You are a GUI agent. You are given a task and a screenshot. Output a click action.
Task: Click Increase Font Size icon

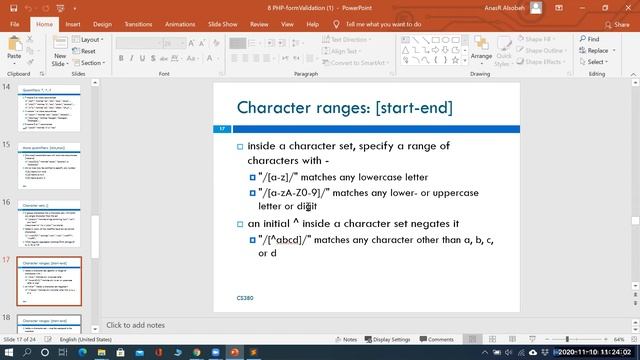point(191,43)
